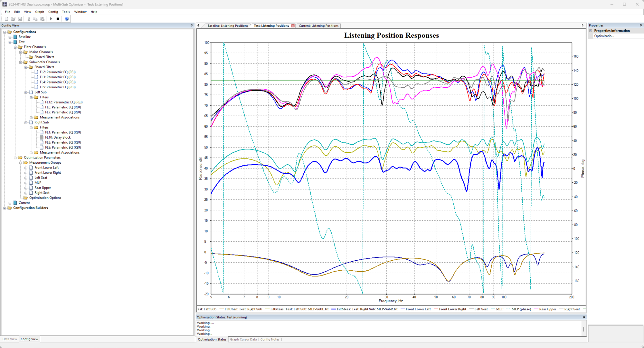The width and height of the screenshot is (644, 348).
Task: Click the Front Lower Right legend entry
Action: pyautogui.click(x=450, y=309)
